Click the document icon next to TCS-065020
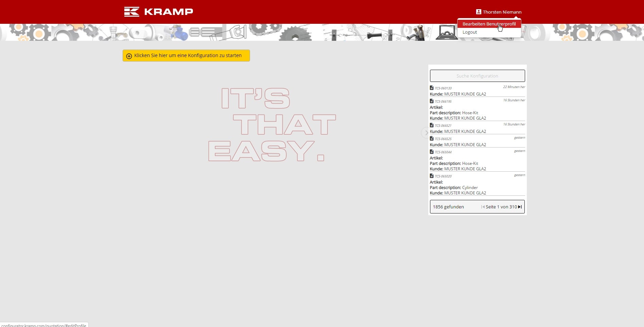644x327 pixels. [432, 176]
